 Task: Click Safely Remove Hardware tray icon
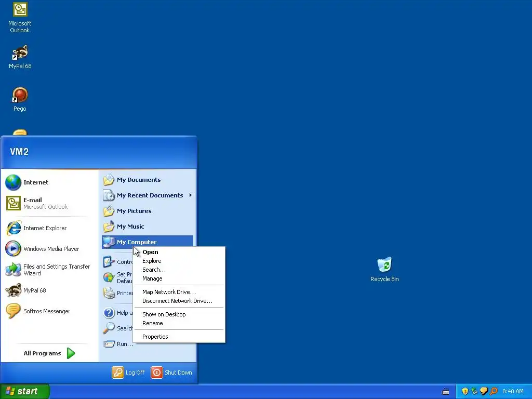click(474, 391)
